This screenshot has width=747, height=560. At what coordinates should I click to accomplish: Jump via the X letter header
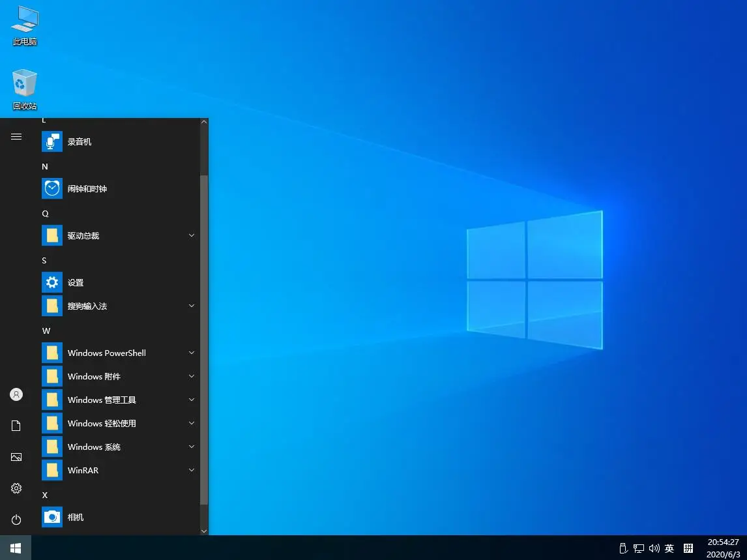tap(45, 495)
